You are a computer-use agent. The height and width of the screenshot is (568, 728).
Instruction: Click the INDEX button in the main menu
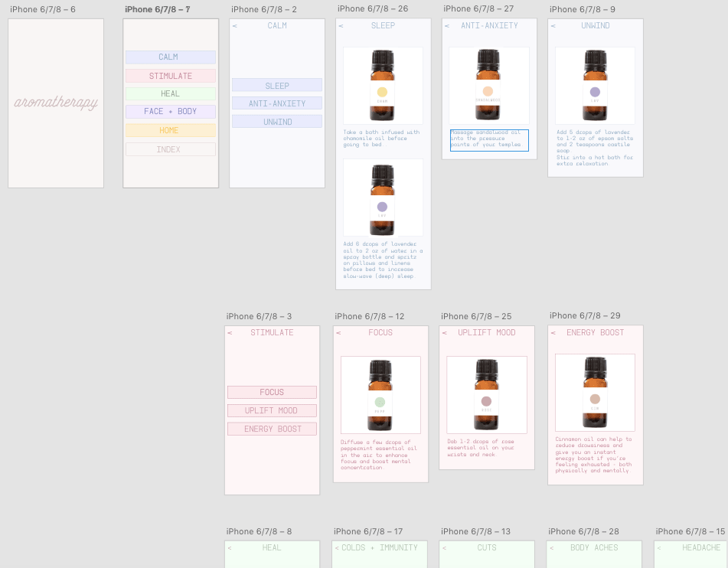[x=170, y=150]
